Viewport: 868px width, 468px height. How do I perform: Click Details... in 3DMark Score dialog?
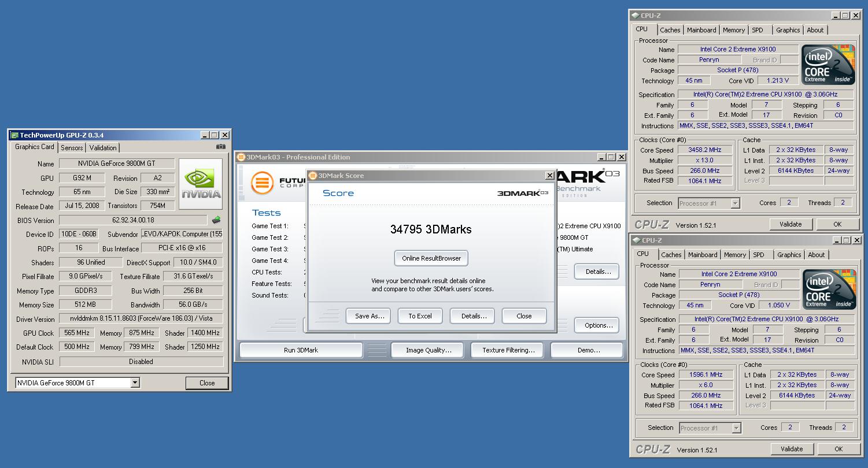tap(472, 316)
